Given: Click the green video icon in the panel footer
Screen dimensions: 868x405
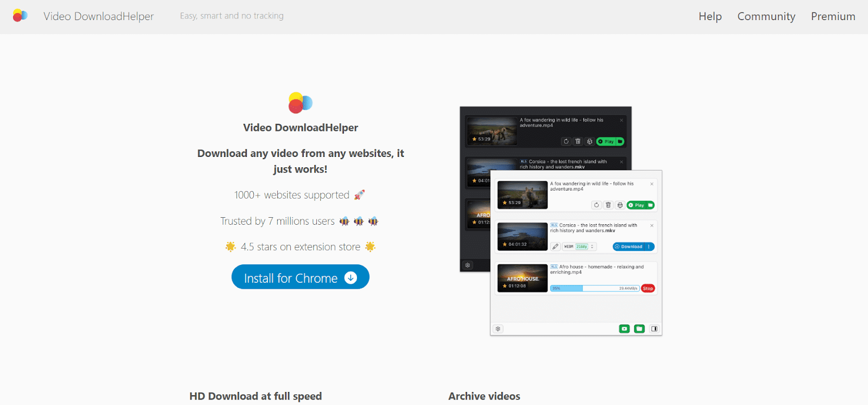Looking at the screenshot, I should (624, 329).
